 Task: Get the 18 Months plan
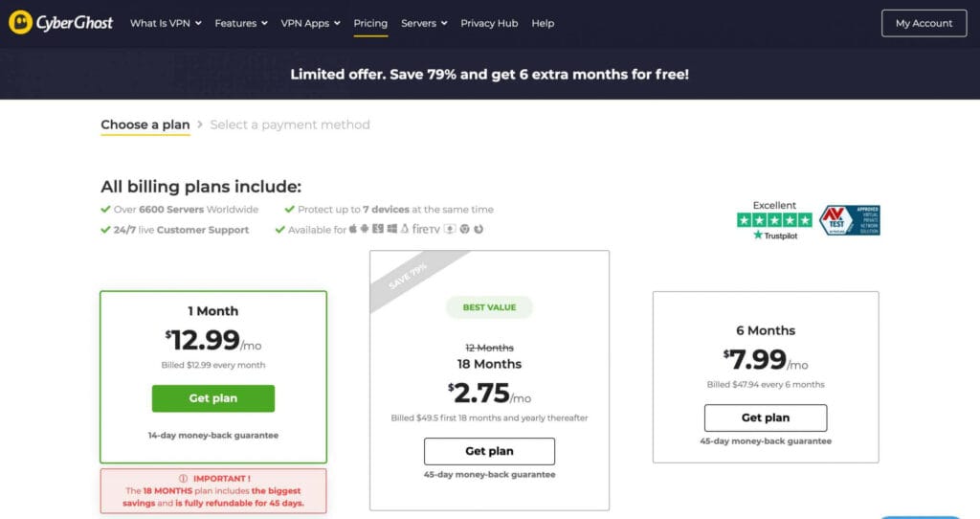489,451
